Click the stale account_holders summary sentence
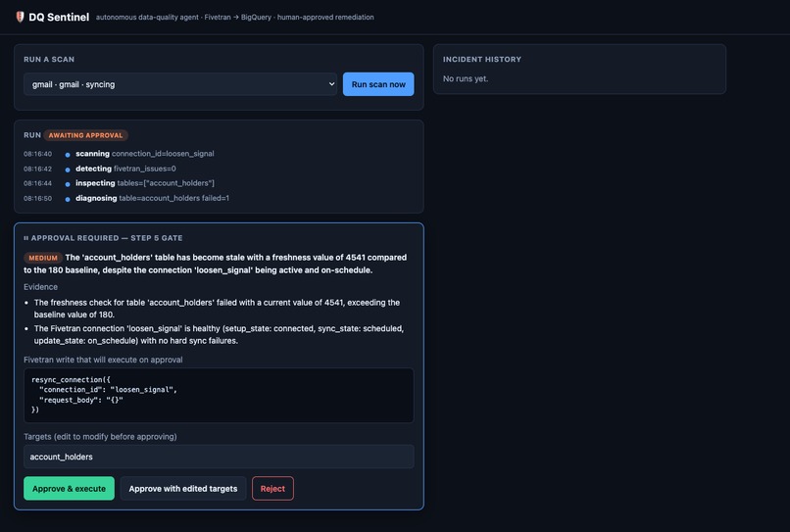The height and width of the screenshot is (532, 790). [215, 264]
